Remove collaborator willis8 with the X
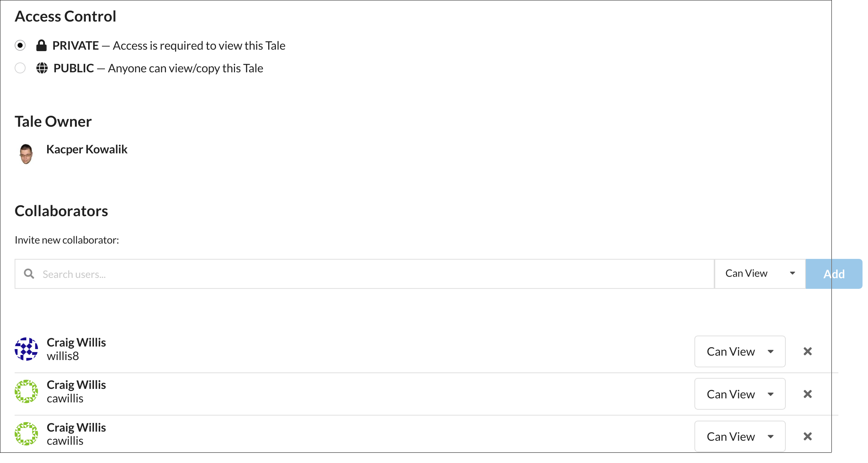The width and height of the screenshot is (868, 463). pyautogui.click(x=808, y=351)
